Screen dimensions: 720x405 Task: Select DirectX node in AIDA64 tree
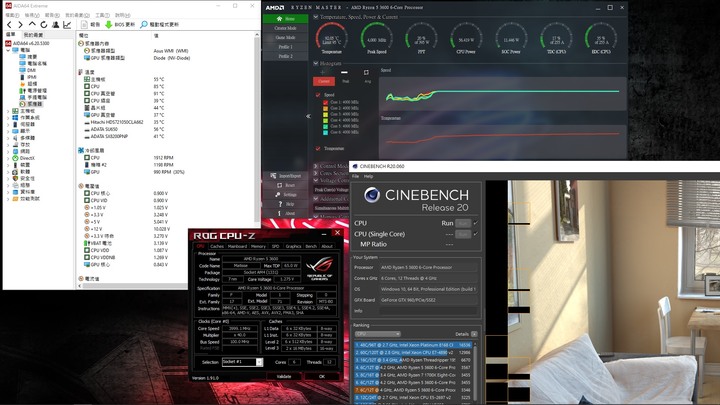click(23, 158)
